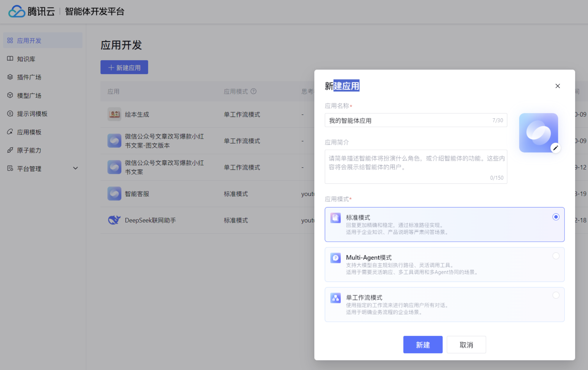Click the DeepSeek whale app icon
The height and width of the screenshot is (370, 588).
114,220
